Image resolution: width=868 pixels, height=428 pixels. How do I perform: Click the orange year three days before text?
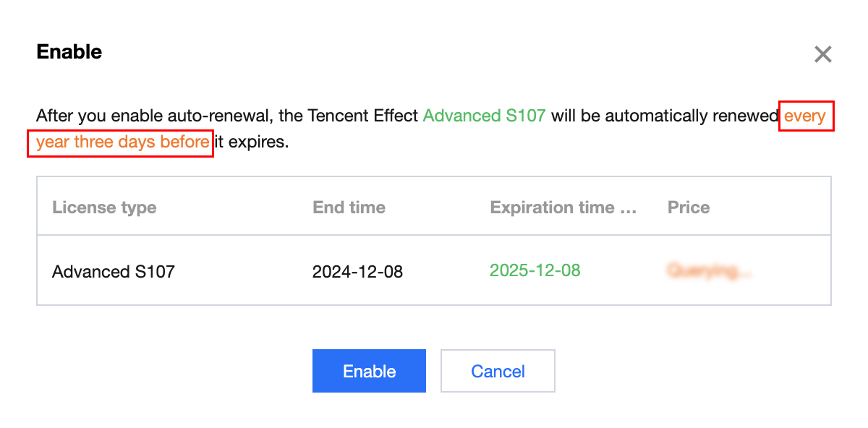(122, 142)
